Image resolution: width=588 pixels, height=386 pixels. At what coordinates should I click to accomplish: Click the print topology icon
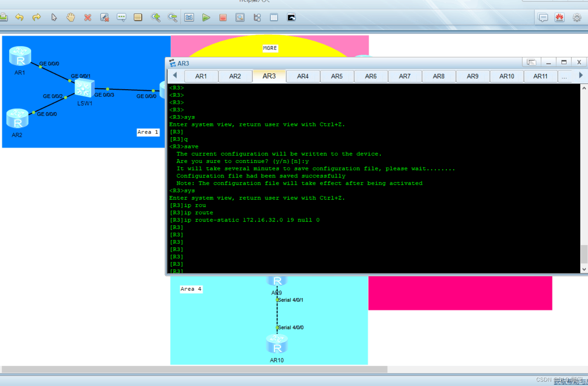(x=3, y=17)
